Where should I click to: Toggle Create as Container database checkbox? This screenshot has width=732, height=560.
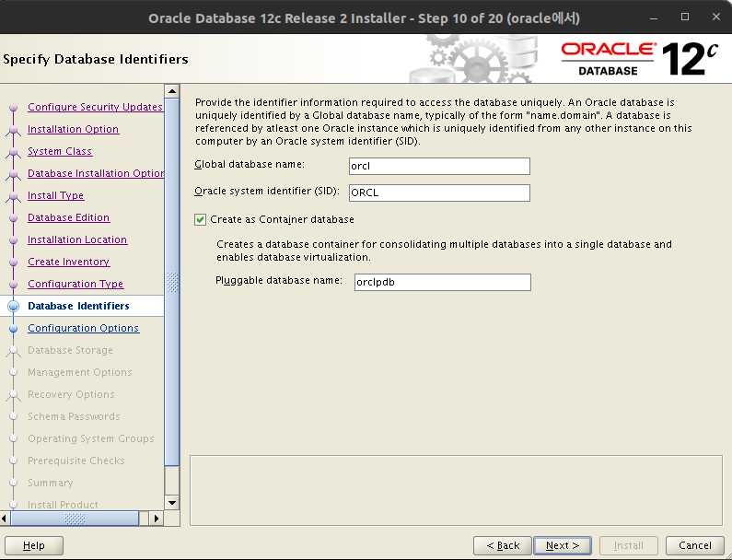[x=201, y=219]
